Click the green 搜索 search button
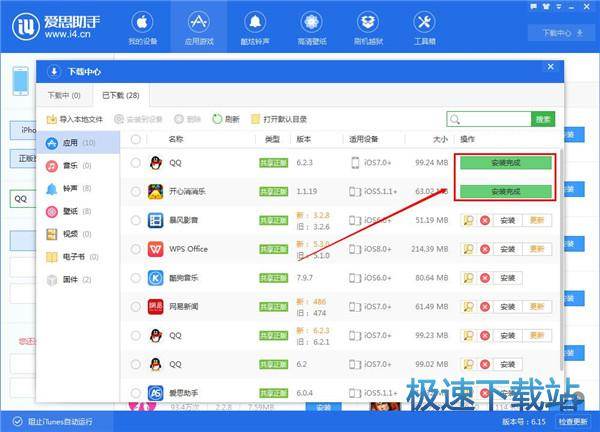The image size is (600, 432). click(x=543, y=119)
